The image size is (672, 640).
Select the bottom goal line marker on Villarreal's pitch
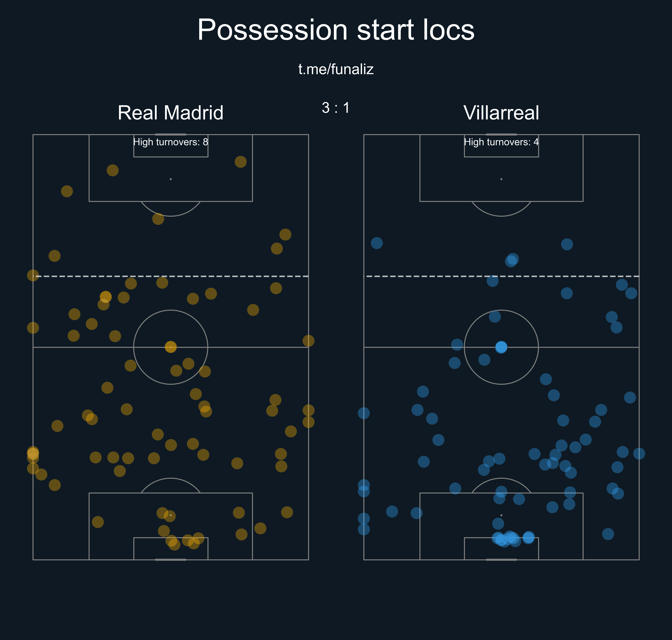click(x=501, y=560)
